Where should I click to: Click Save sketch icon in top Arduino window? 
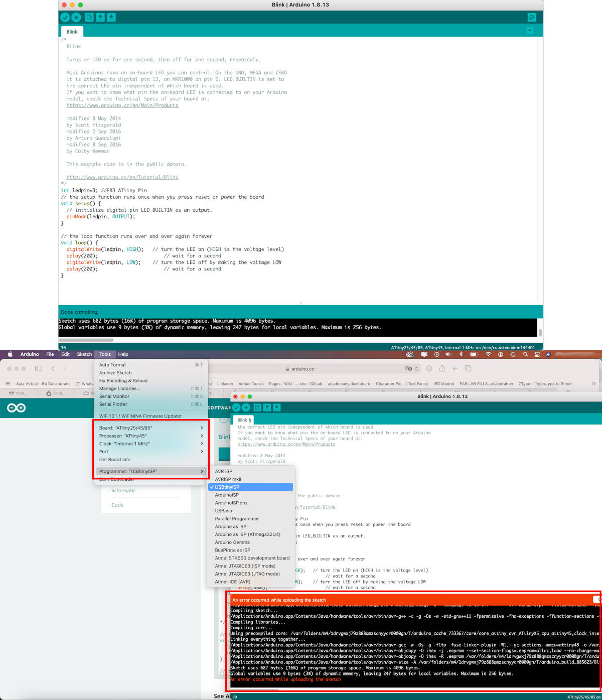click(x=111, y=18)
